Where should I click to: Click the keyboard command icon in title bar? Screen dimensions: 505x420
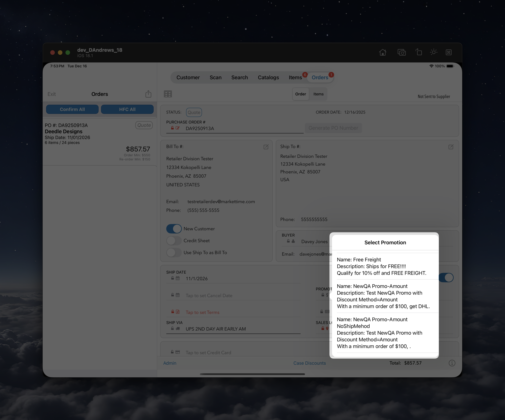[x=449, y=52]
